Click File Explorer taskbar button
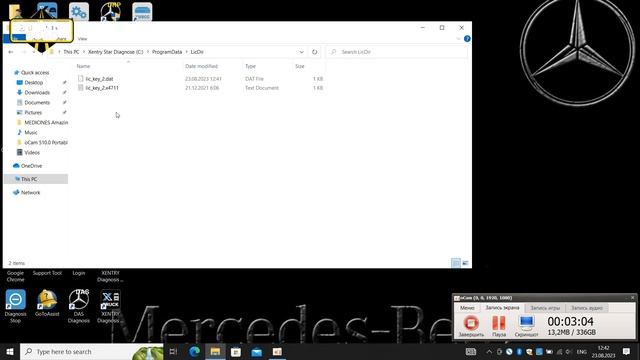Image resolution: width=640 pixels, height=360 pixels. (x=215, y=351)
